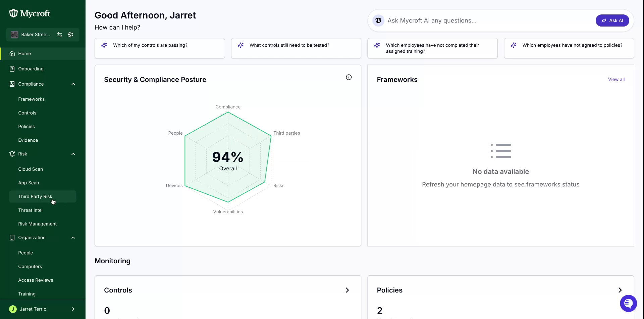Go to Access Reviews
This screenshot has width=644, height=319.
point(36,280)
